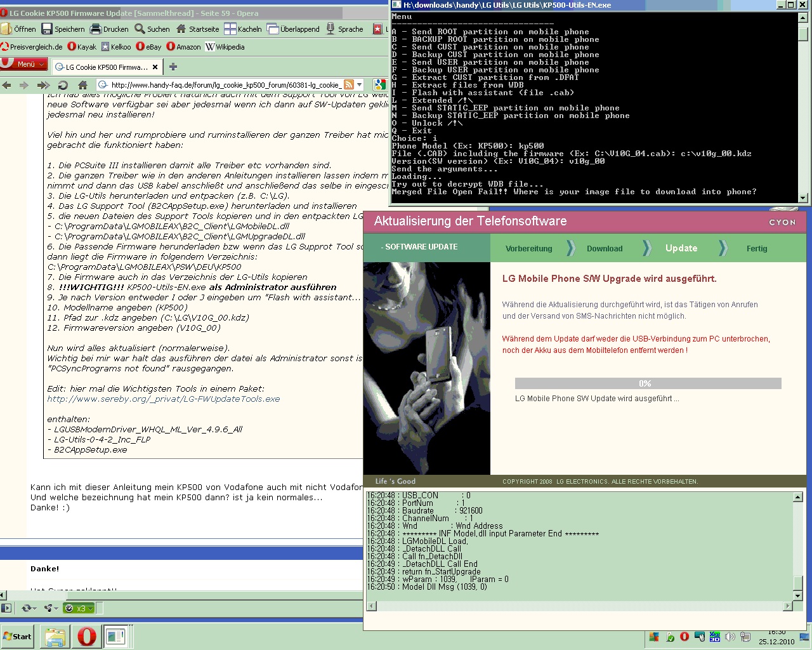
Task: Click the RSS feed icon in address bar
Action: (348, 84)
